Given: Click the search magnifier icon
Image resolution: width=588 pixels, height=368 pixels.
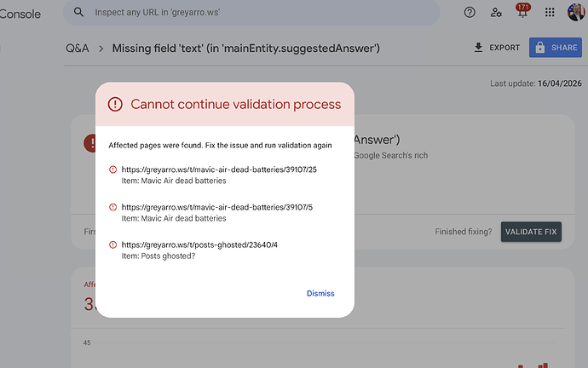Looking at the screenshot, I should point(78,12).
